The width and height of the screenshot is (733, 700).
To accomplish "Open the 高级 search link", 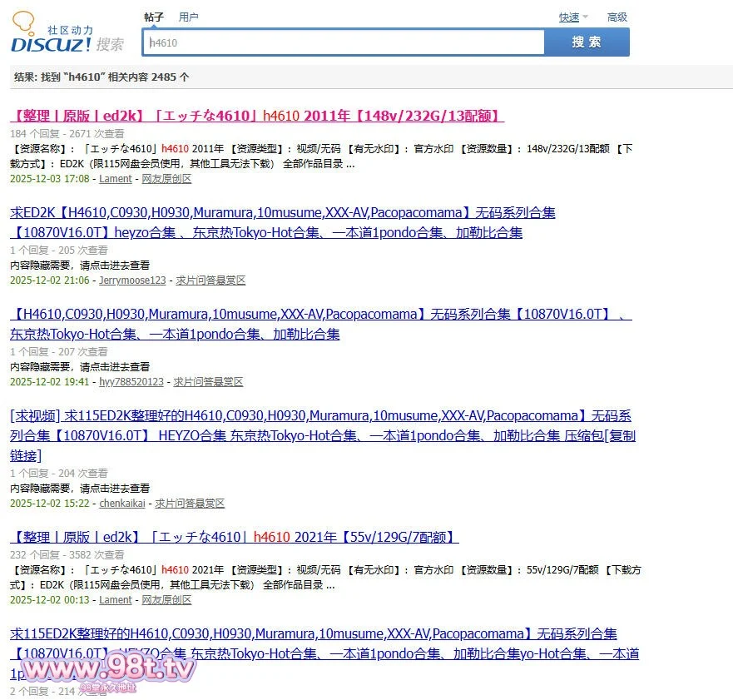I will pyautogui.click(x=617, y=17).
